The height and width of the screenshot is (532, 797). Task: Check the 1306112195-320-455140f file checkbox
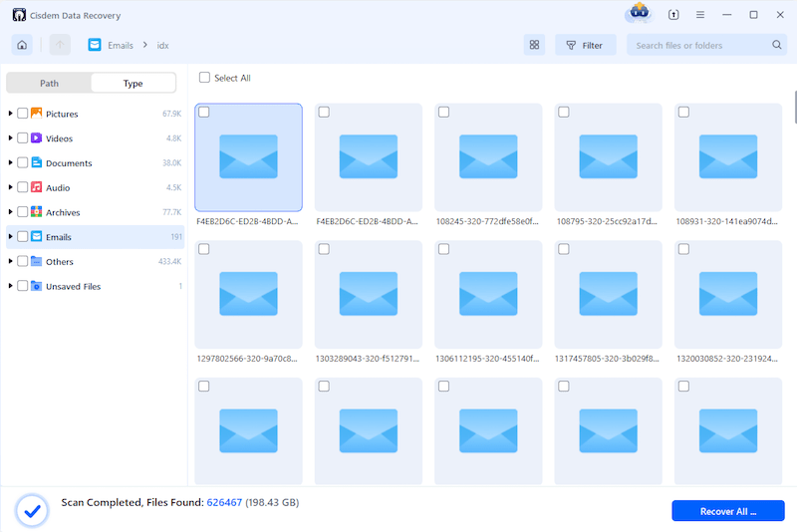tap(443, 249)
